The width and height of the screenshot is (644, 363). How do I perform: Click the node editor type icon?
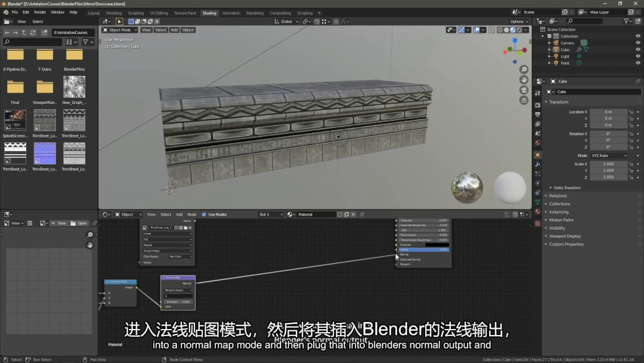click(106, 214)
